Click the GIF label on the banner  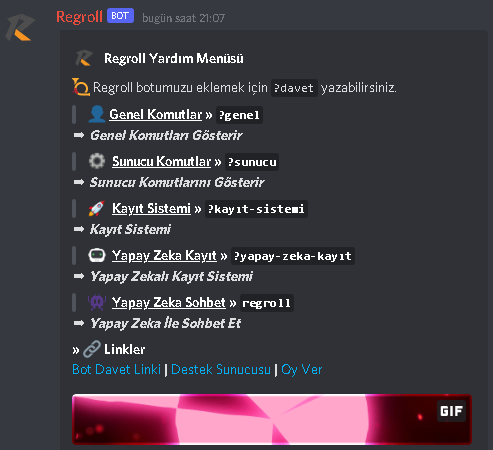pos(451,411)
